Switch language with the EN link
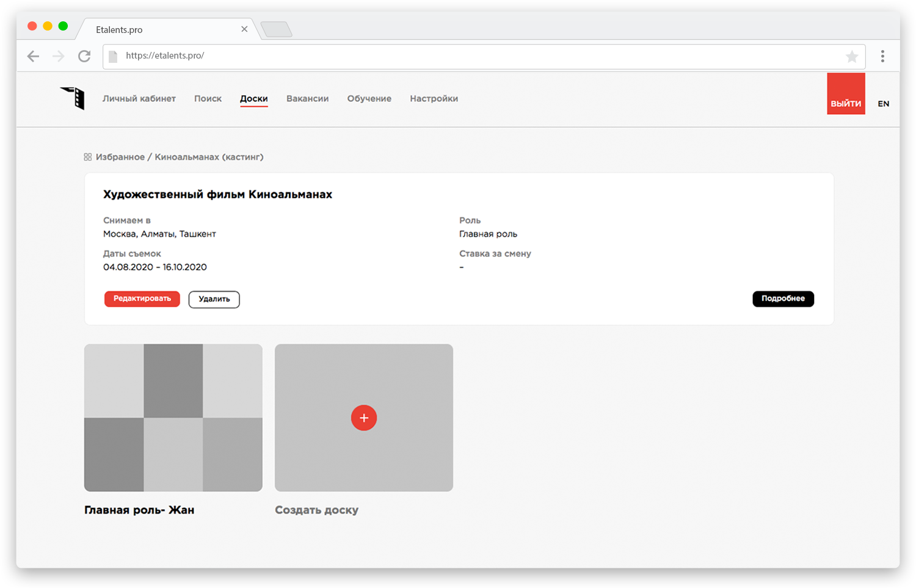 [x=883, y=104]
